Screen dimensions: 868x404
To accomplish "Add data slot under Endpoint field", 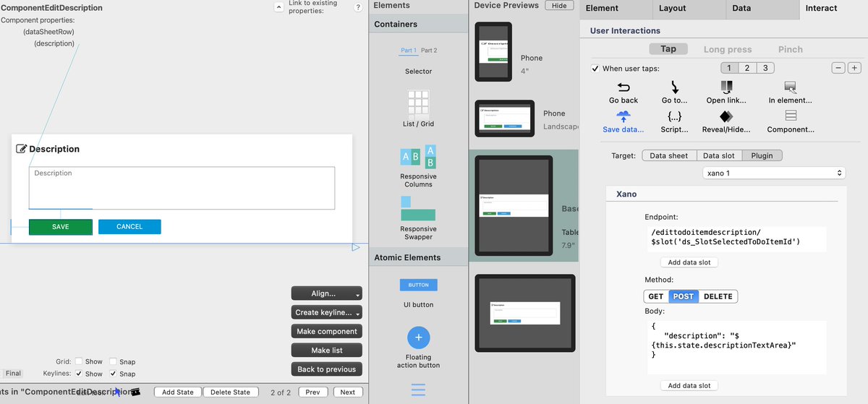I will [689, 262].
